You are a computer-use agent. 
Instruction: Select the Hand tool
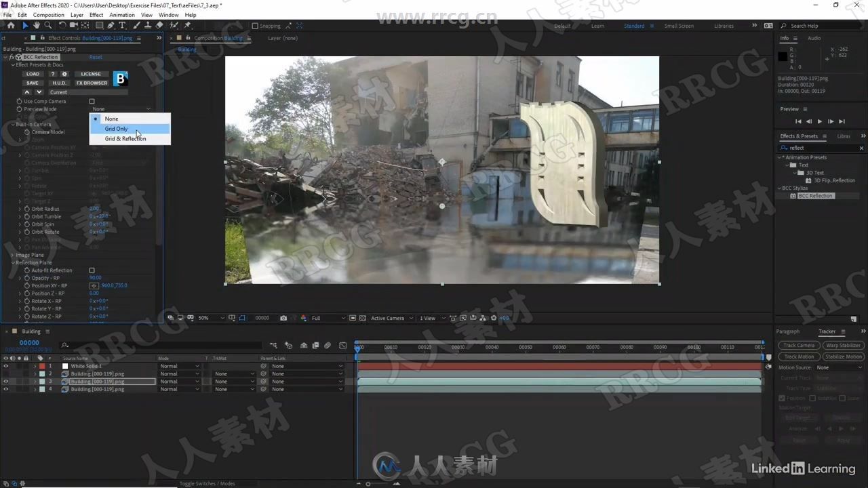(x=37, y=26)
